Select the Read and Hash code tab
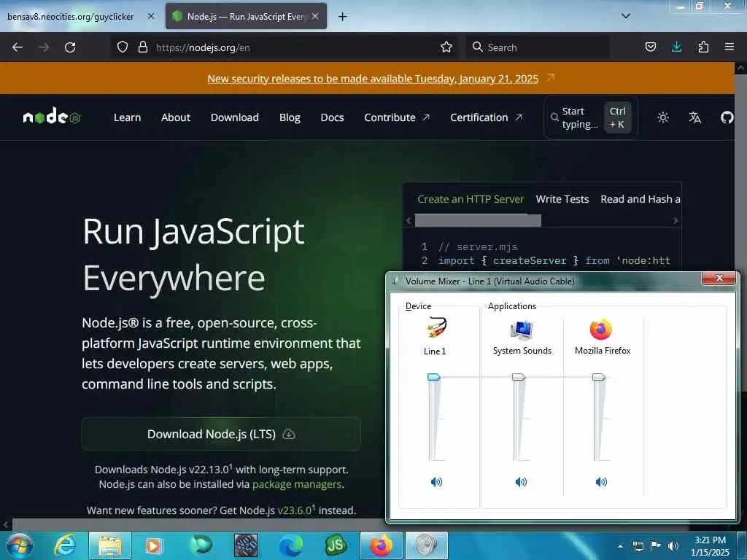This screenshot has height=560, width=747. (640, 199)
